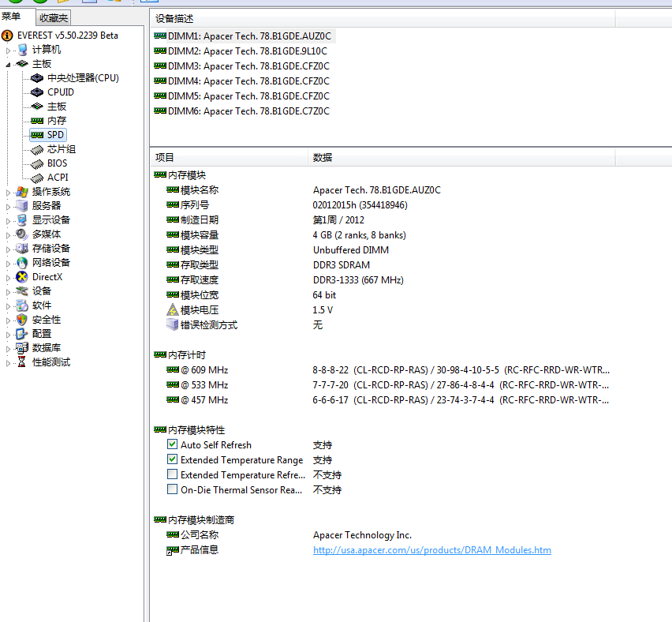The width and height of the screenshot is (672, 622).
Task: Expand the 服务器 tree node arrow
Action: pos(8,207)
